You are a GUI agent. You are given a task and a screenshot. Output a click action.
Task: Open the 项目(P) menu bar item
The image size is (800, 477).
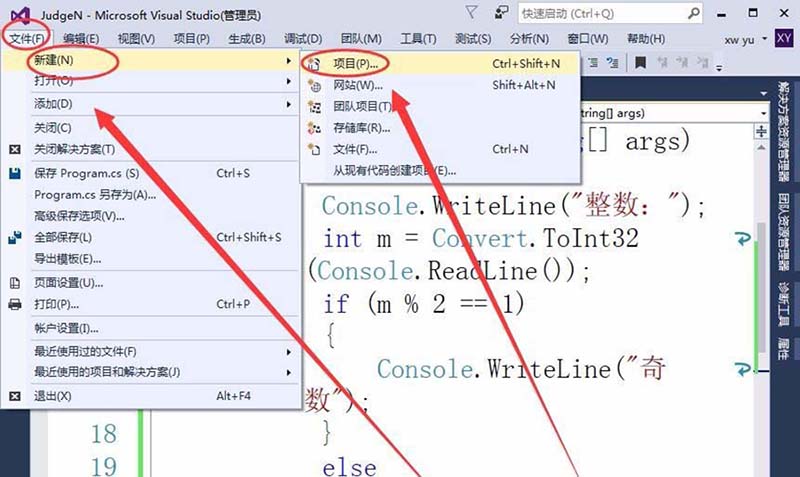[192, 39]
